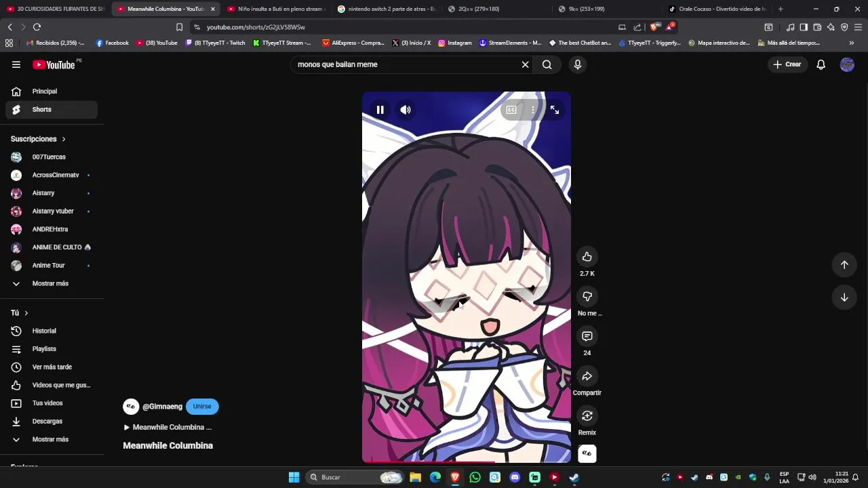
Task: Open a new browser tab
Action: point(781,9)
